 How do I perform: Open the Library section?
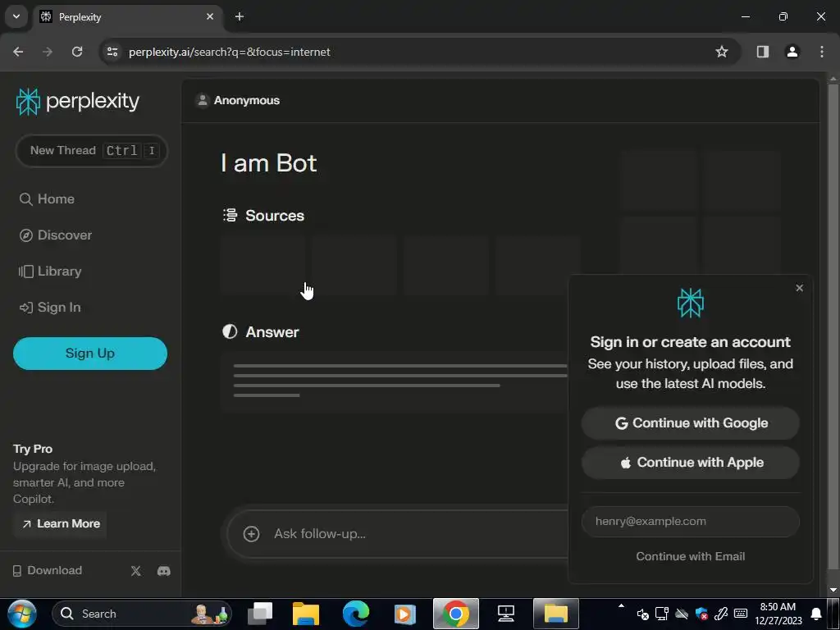click(50, 272)
